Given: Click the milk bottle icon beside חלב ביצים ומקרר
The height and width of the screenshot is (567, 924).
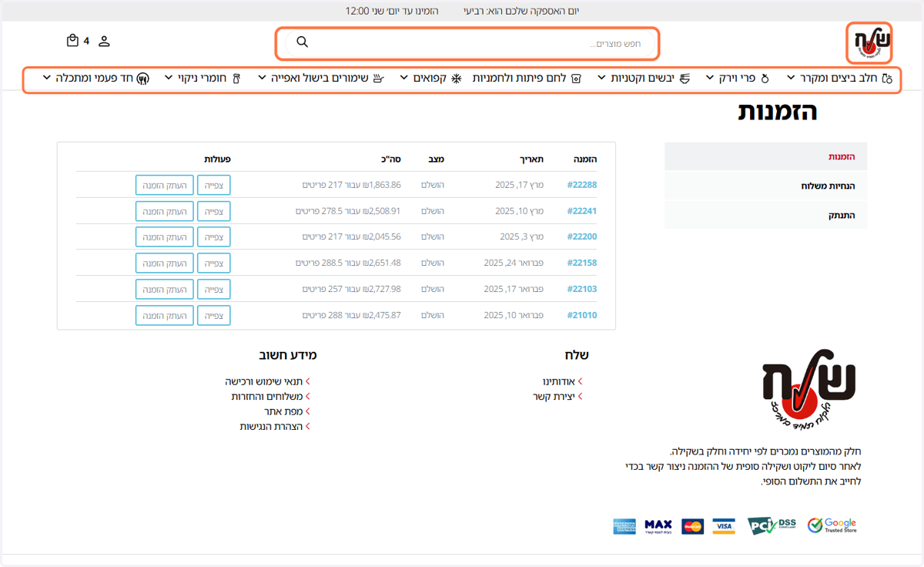Looking at the screenshot, I should coord(886,79).
